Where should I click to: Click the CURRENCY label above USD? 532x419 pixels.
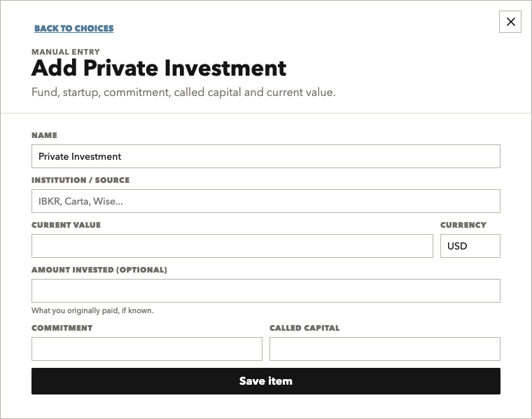pyautogui.click(x=463, y=225)
